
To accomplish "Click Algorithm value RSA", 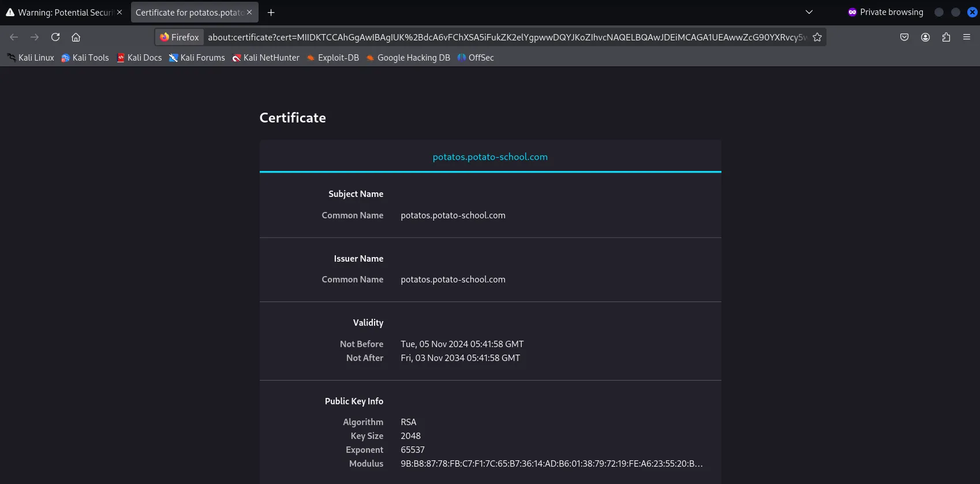I will [x=409, y=422].
